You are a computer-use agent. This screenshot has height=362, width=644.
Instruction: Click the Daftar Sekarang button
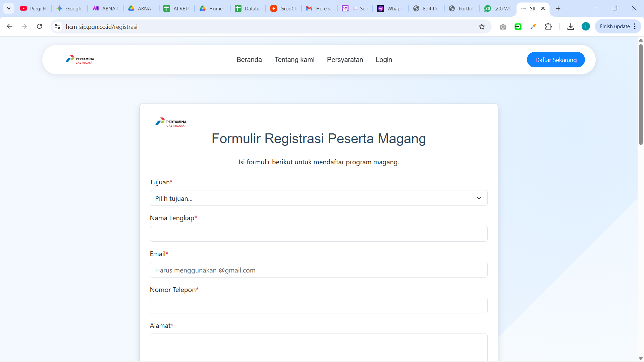coord(555,60)
